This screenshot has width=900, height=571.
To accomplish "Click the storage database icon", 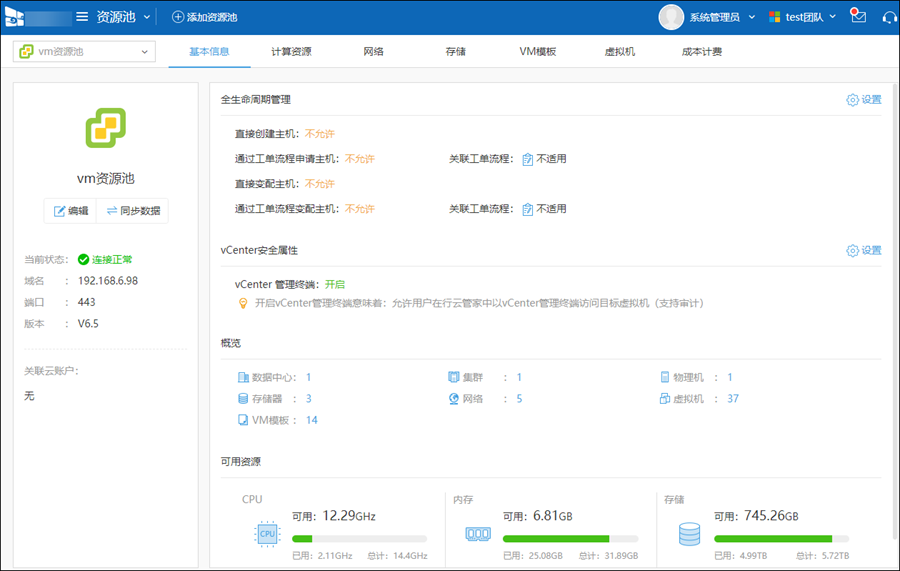I will click(689, 534).
